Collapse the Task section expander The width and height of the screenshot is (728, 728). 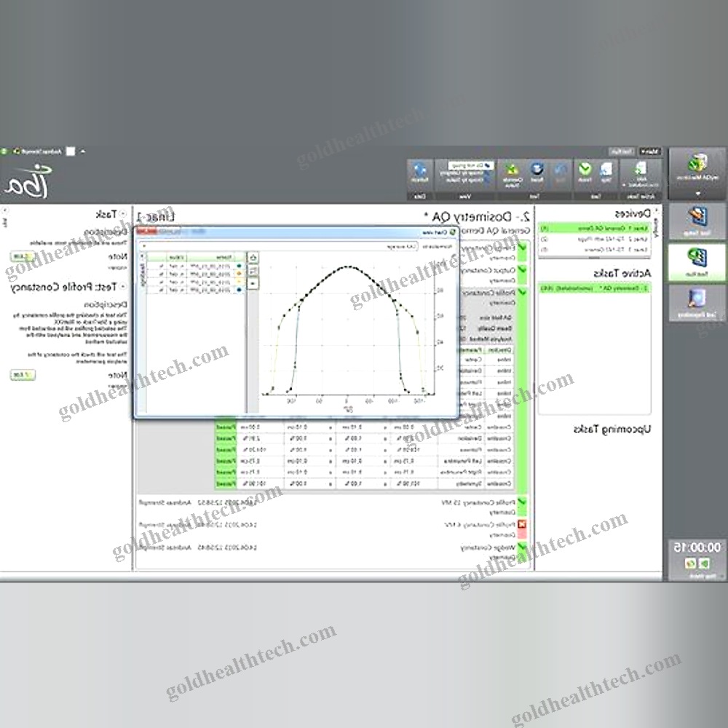[x=123, y=214]
